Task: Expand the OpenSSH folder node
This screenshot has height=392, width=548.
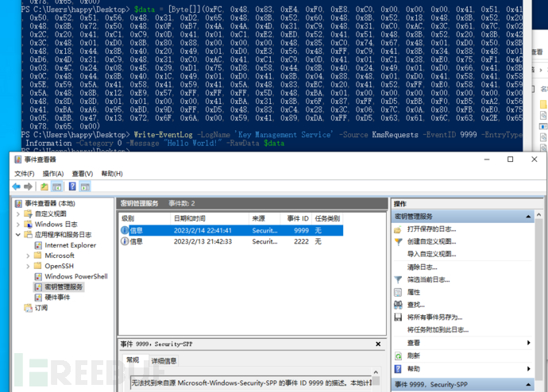Action: 28,267
